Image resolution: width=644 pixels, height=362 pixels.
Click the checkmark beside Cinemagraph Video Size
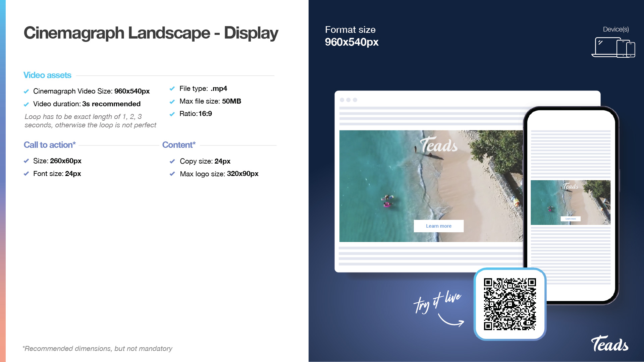(x=26, y=92)
